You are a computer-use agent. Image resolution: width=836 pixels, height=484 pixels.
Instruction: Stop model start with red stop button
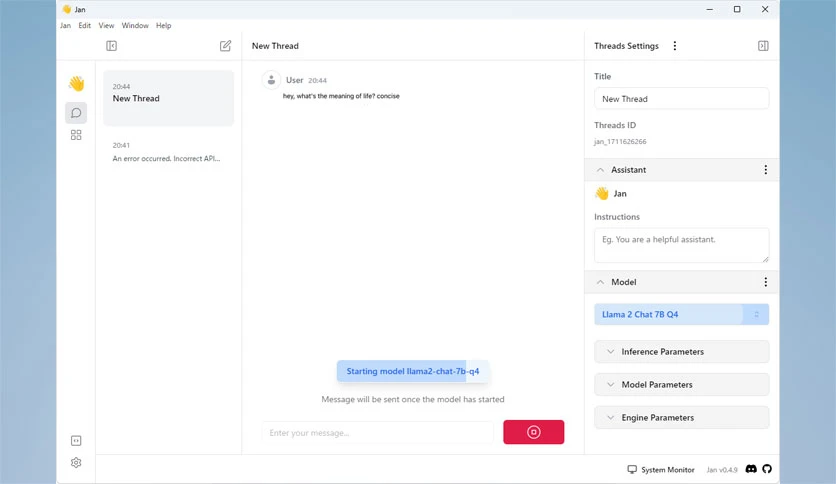tap(534, 432)
